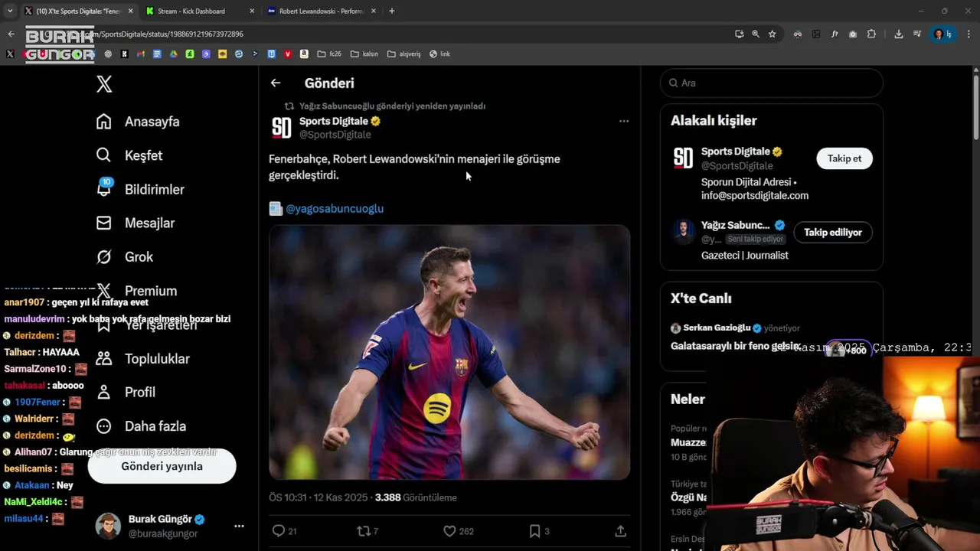980x551 pixels.
Task: Open Mesajlar messages
Action: pos(136,223)
